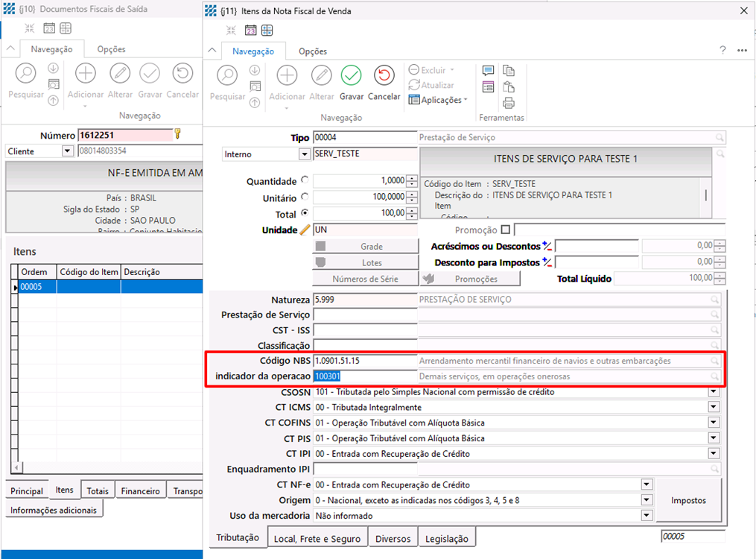Screen dimensions: 756x559
Task: Click the printer icon in Ferramentas
Action: tap(509, 103)
